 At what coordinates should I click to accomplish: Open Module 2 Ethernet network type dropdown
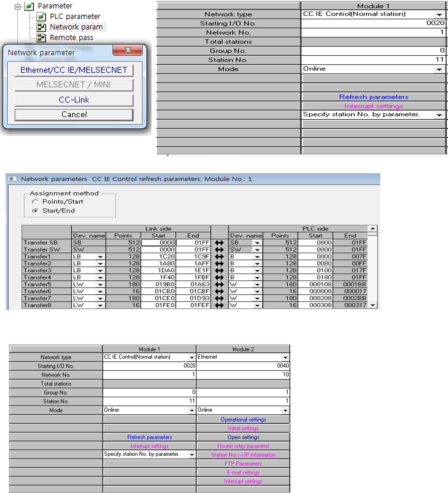click(285, 357)
